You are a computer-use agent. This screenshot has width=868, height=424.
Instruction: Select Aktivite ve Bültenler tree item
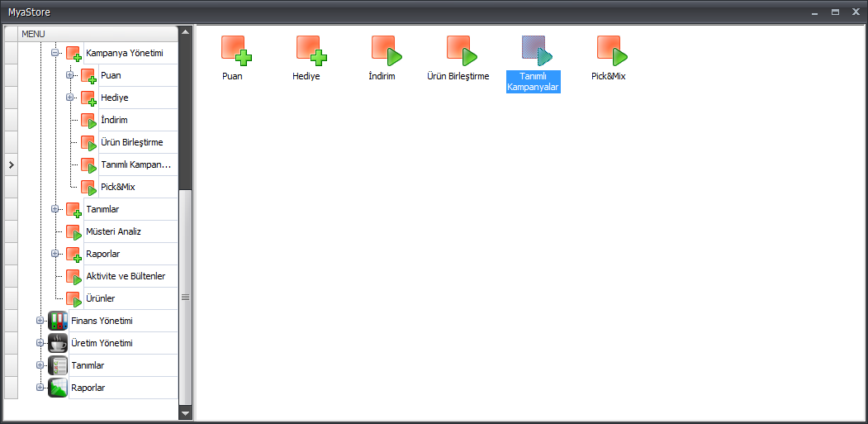click(x=126, y=276)
